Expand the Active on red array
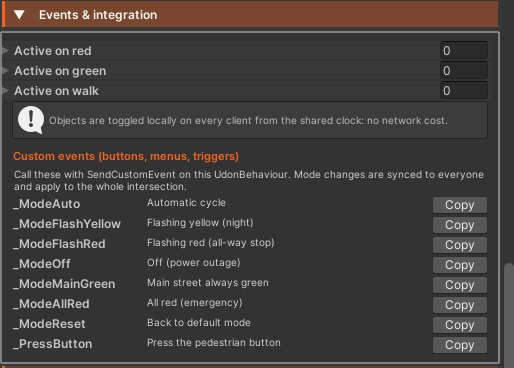 click(5, 51)
